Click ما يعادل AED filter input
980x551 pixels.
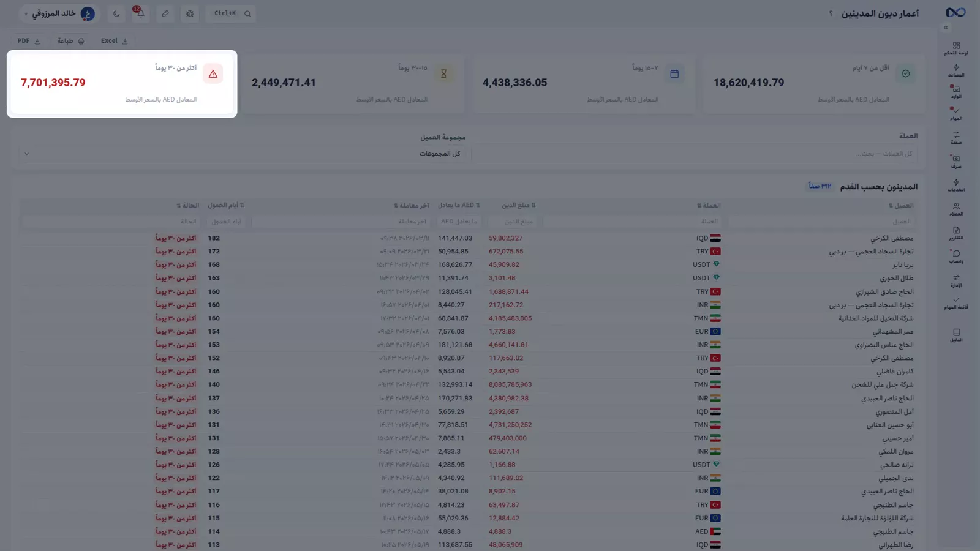point(458,222)
